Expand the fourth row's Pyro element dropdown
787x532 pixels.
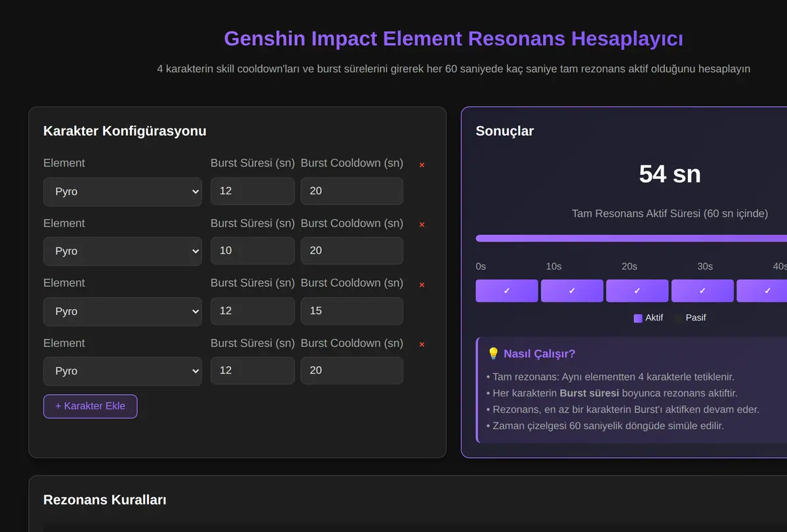(123, 371)
